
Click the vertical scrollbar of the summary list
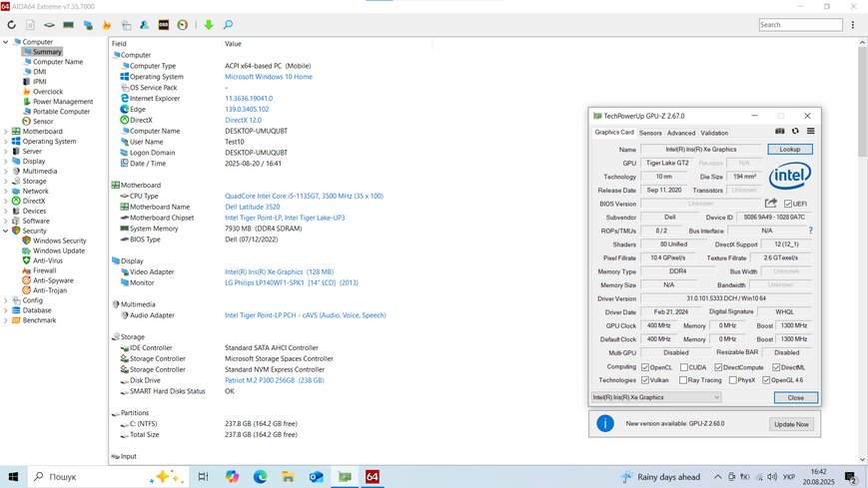pyautogui.click(x=862, y=250)
